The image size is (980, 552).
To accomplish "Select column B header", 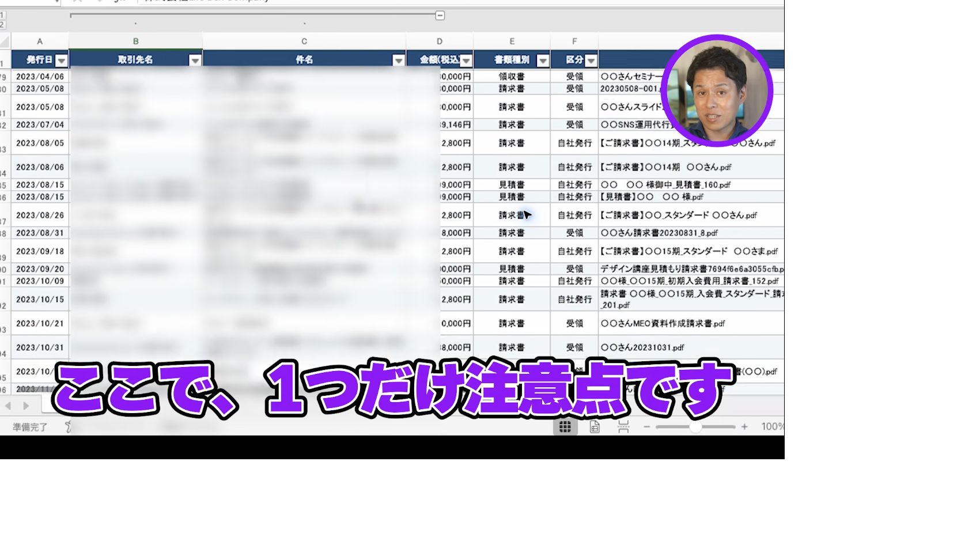I will click(135, 41).
